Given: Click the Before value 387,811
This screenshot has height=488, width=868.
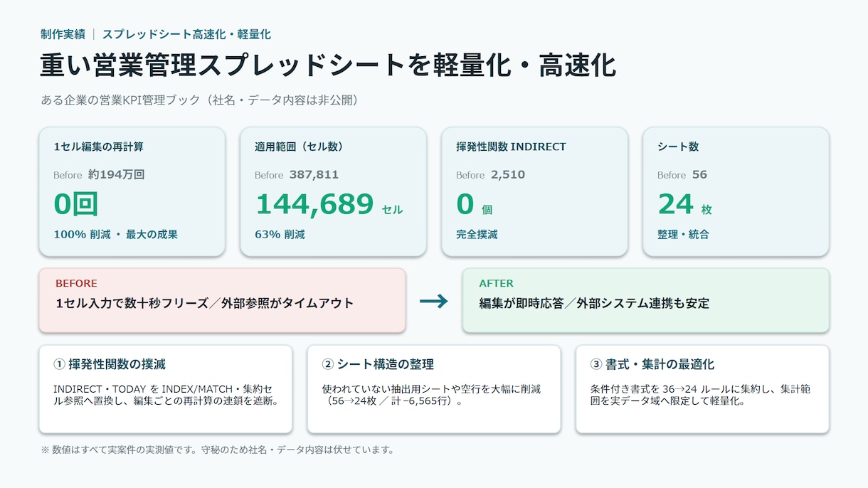Looking at the screenshot, I should click(x=314, y=174).
